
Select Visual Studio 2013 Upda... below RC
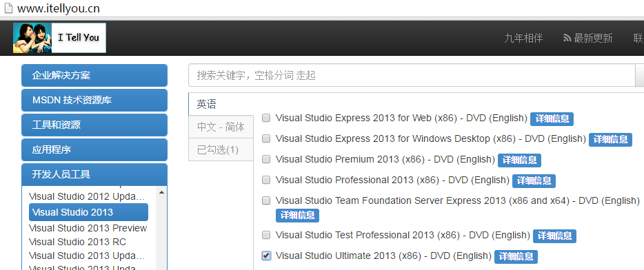click(87, 256)
